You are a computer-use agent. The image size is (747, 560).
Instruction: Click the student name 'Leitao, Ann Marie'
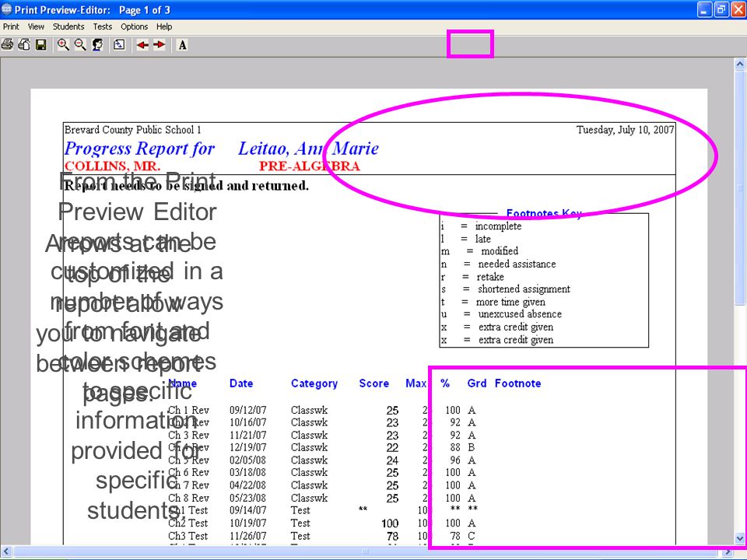click(309, 149)
